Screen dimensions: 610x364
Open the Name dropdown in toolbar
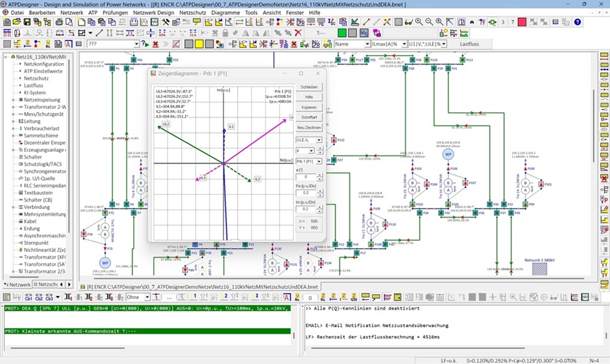point(366,44)
